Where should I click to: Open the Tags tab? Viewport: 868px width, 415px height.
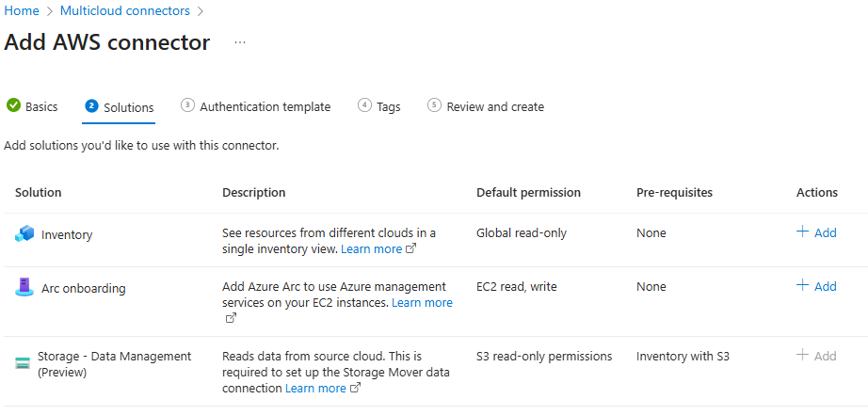(x=388, y=107)
